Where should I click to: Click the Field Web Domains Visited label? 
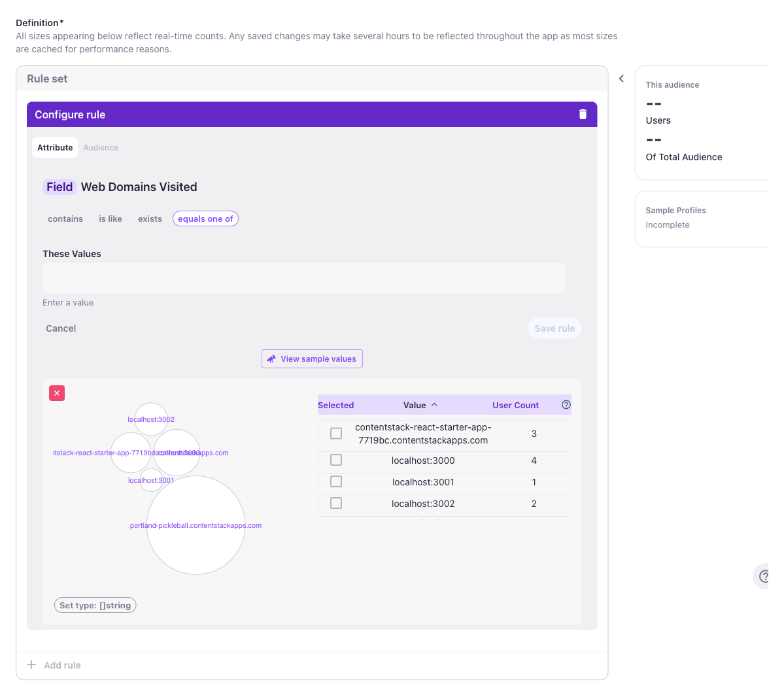click(120, 187)
